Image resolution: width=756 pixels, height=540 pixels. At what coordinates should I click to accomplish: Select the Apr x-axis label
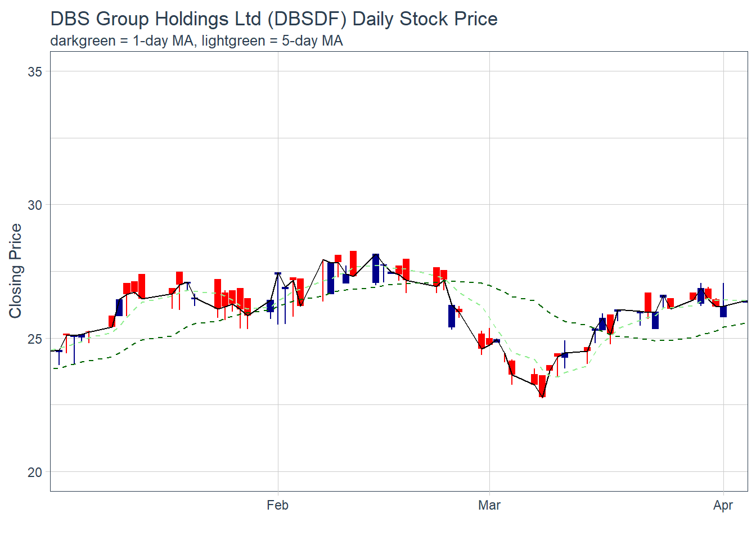click(723, 505)
